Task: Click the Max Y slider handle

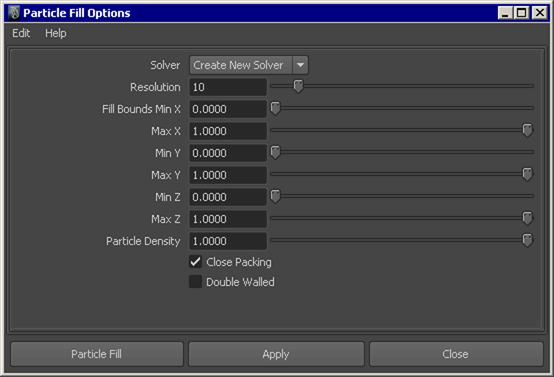Action: 527,174
